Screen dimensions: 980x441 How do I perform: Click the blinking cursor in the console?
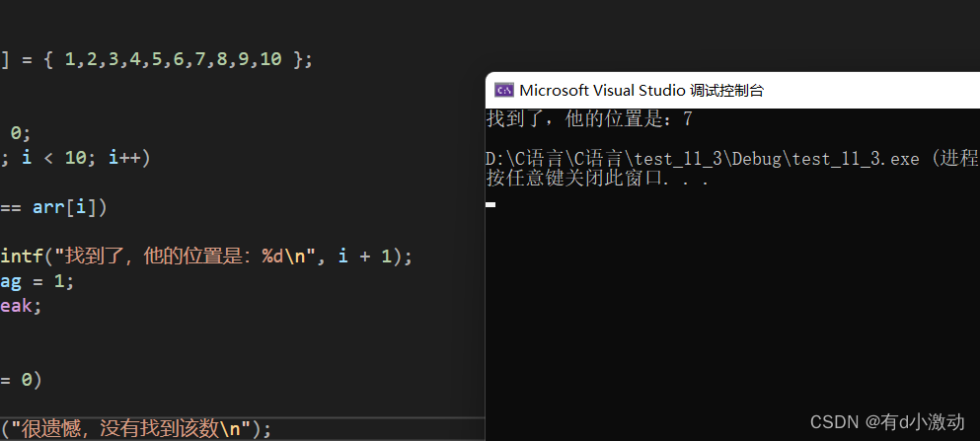[x=490, y=204]
